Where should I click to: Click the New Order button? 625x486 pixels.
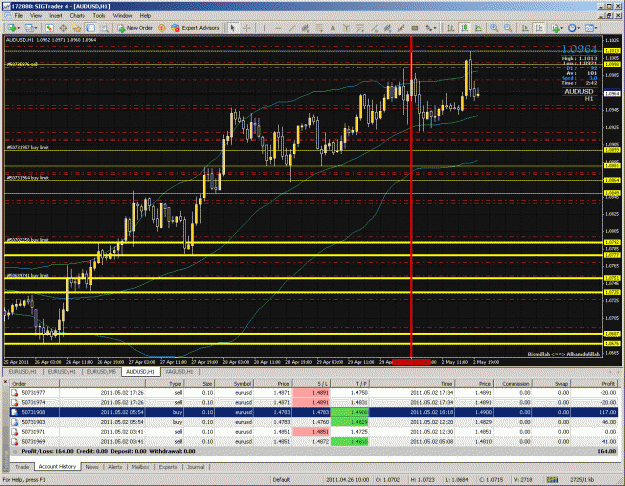pos(135,28)
